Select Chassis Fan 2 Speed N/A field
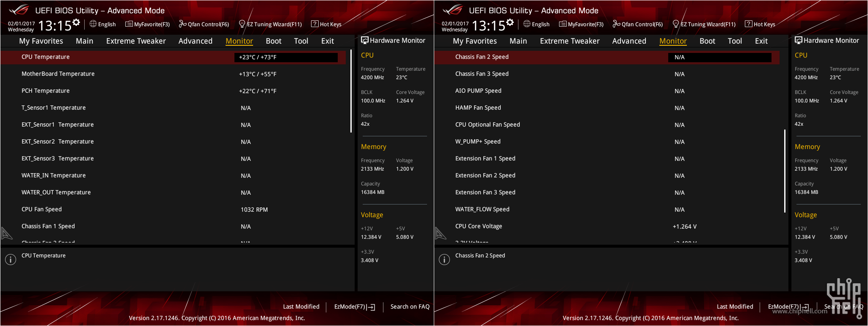Viewport: 868px width, 326px height. point(720,57)
